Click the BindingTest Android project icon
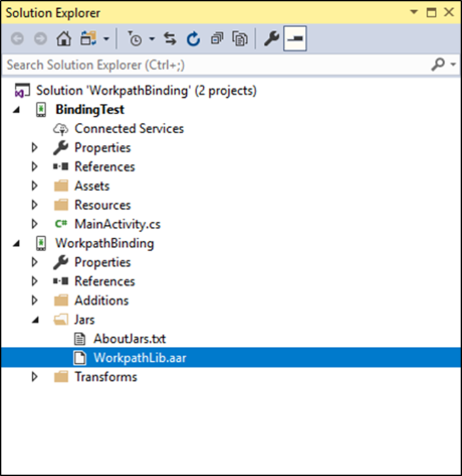 point(41,109)
